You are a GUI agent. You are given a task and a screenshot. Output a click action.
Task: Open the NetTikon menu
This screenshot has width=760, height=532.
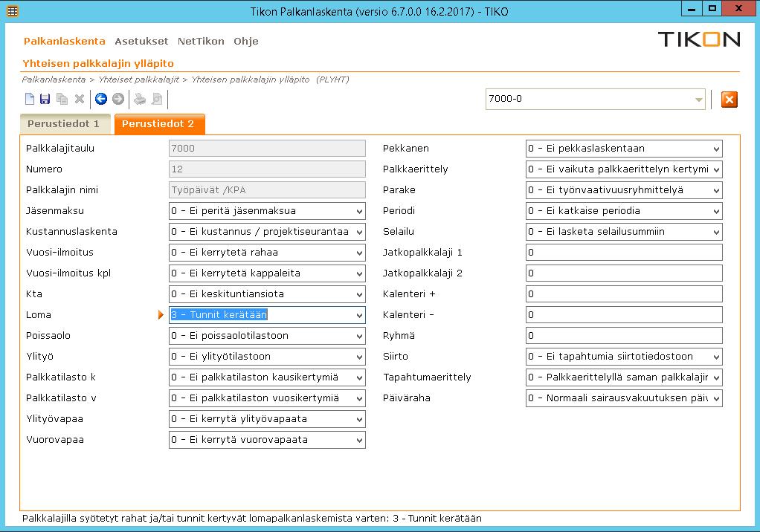(201, 41)
